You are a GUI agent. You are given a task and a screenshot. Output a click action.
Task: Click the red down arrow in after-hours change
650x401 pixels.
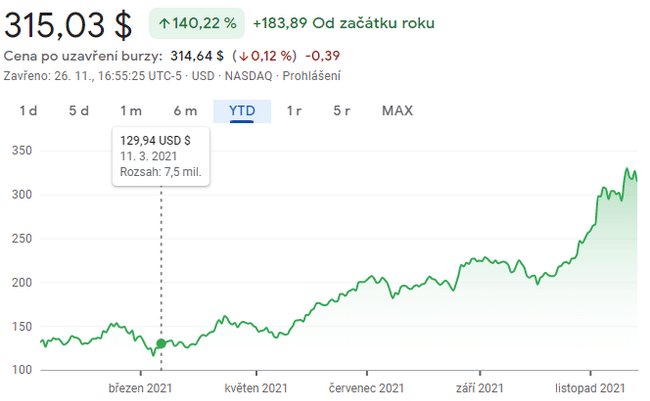[x=244, y=55]
